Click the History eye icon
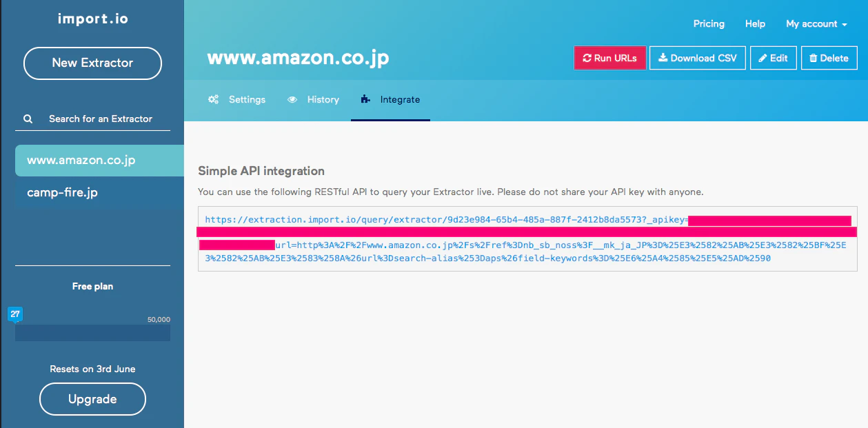Image resolution: width=868 pixels, height=428 pixels. pos(292,99)
